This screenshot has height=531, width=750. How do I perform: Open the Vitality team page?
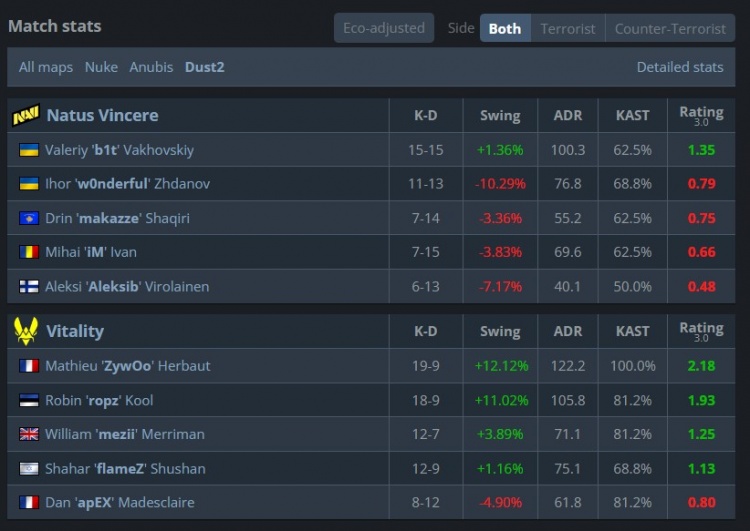pos(75,331)
